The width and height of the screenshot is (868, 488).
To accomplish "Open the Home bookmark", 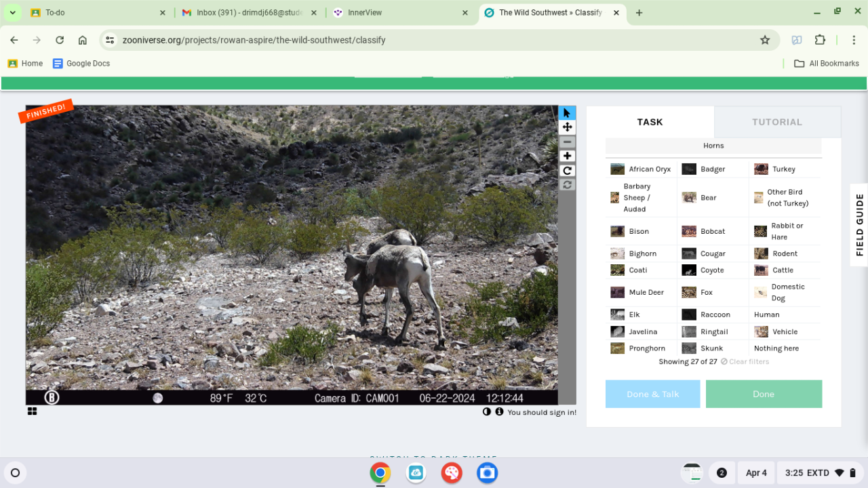I will coord(25,64).
